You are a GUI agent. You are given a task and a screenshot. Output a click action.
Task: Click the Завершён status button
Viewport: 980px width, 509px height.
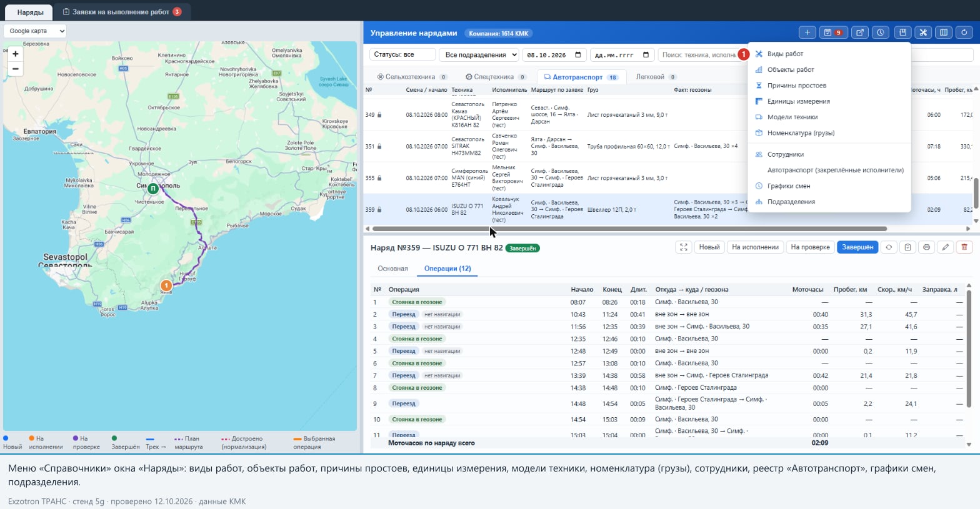[857, 247]
